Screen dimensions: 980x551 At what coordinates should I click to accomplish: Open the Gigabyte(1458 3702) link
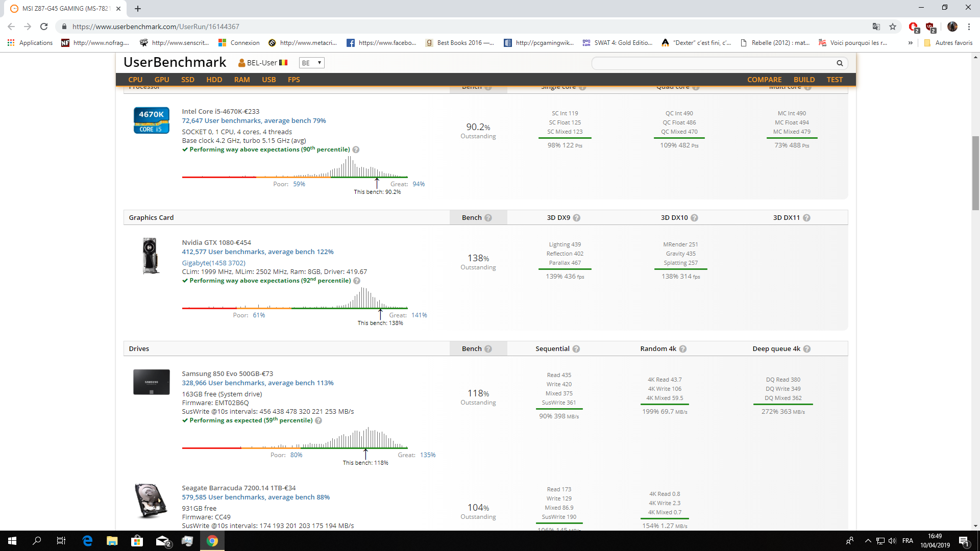click(213, 263)
